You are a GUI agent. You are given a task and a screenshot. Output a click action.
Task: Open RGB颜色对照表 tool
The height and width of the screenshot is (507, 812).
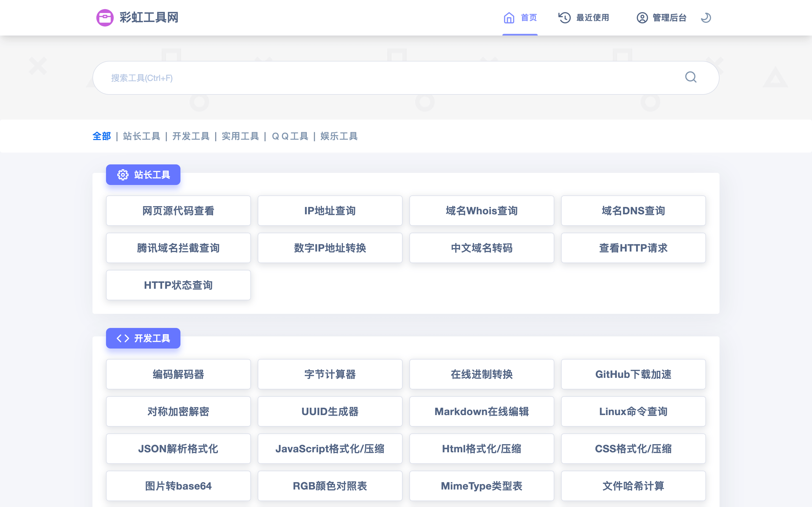pyautogui.click(x=330, y=486)
